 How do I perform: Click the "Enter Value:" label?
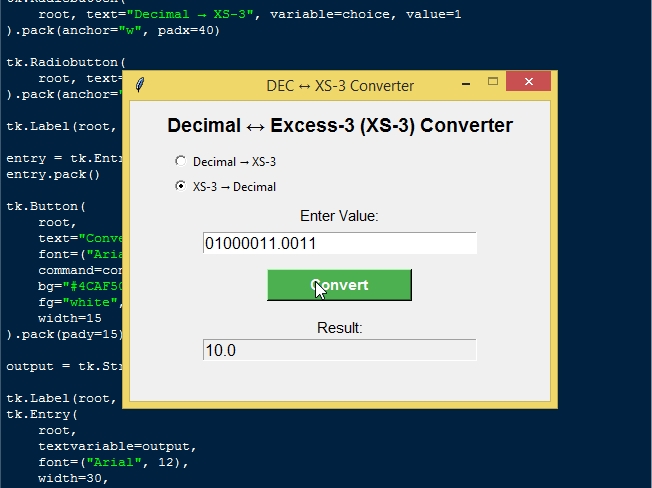pos(339,215)
